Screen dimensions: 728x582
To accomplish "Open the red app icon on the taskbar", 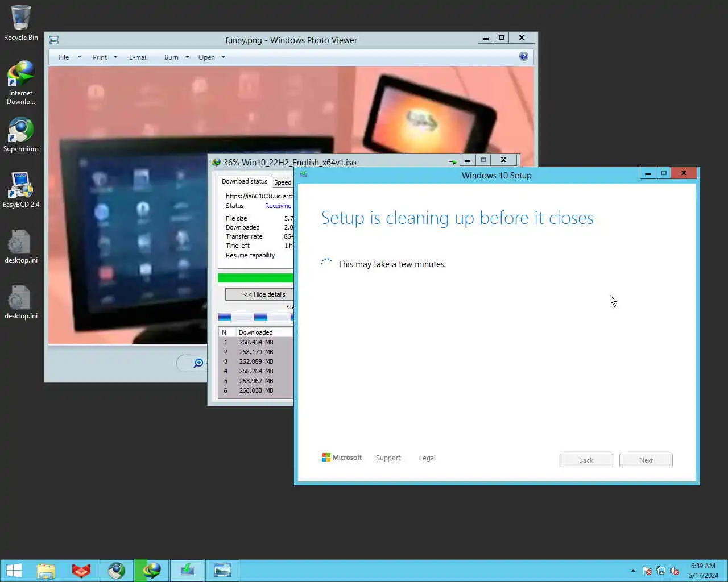I will [x=81, y=571].
